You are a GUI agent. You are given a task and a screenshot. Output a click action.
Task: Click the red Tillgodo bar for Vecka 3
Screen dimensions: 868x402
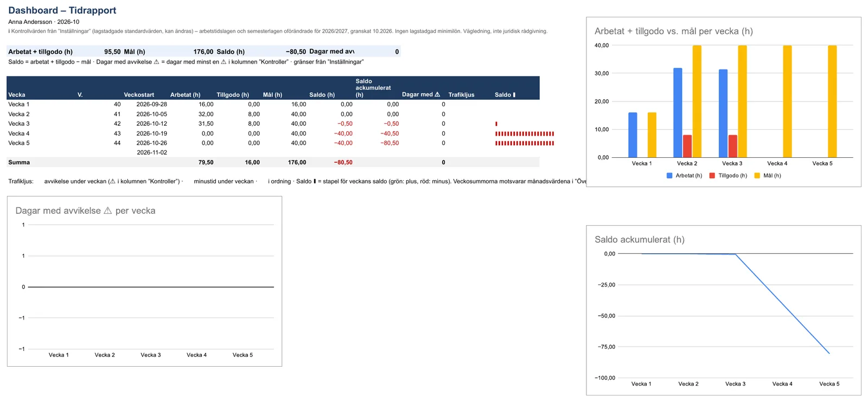pos(733,146)
